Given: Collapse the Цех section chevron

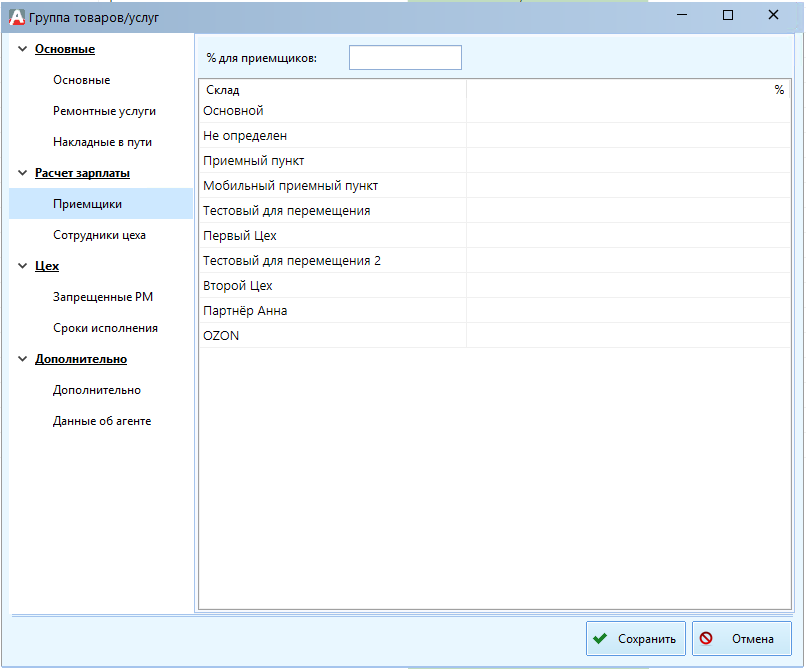Looking at the screenshot, I should pyautogui.click(x=22, y=266).
